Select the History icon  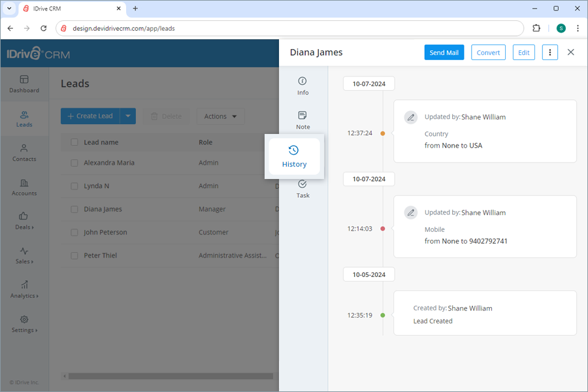point(294,157)
